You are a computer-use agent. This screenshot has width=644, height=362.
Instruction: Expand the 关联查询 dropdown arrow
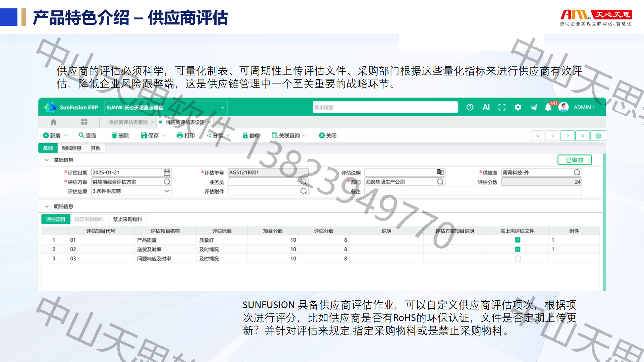point(304,135)
